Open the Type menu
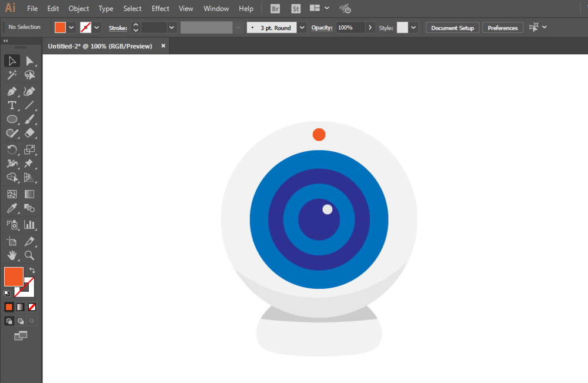Screen dimensions: 588x383 106,8
